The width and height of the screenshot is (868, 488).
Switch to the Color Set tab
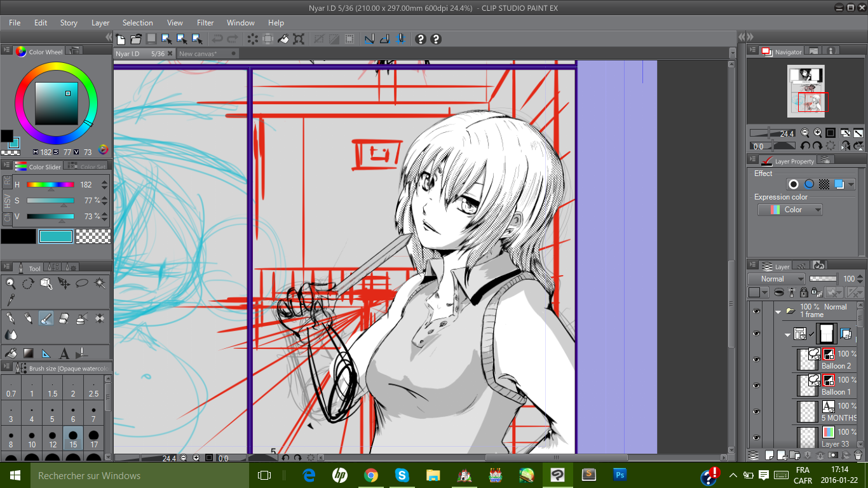pyautogui.click(x=87, y=167)
